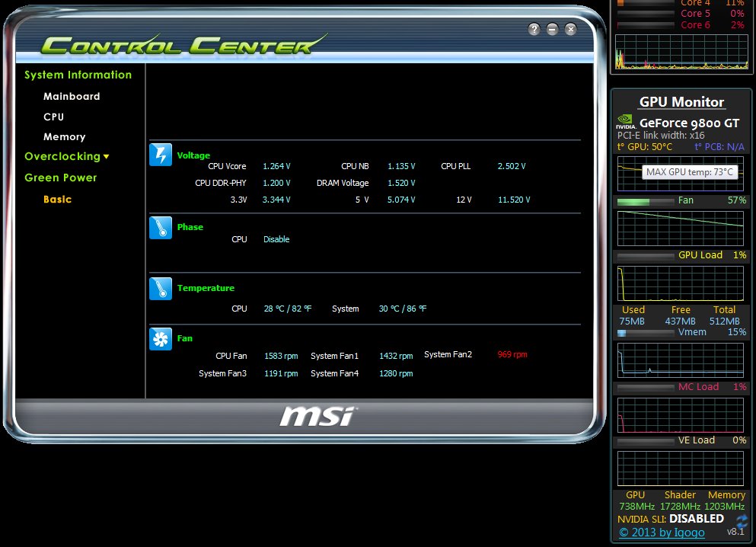The image size is (756, 547).
Task: Click the System Fan4 speed 1280 rpm
Action: 396,373
